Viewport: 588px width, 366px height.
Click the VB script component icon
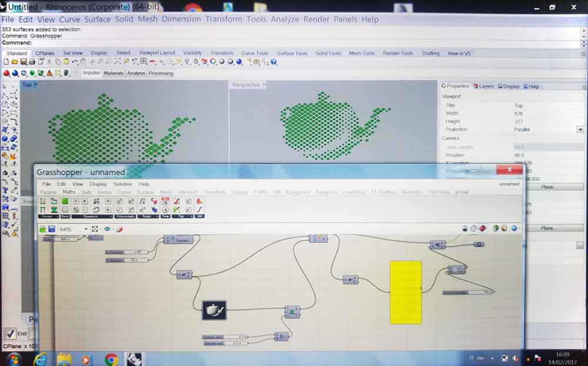[x=153, y=209]
